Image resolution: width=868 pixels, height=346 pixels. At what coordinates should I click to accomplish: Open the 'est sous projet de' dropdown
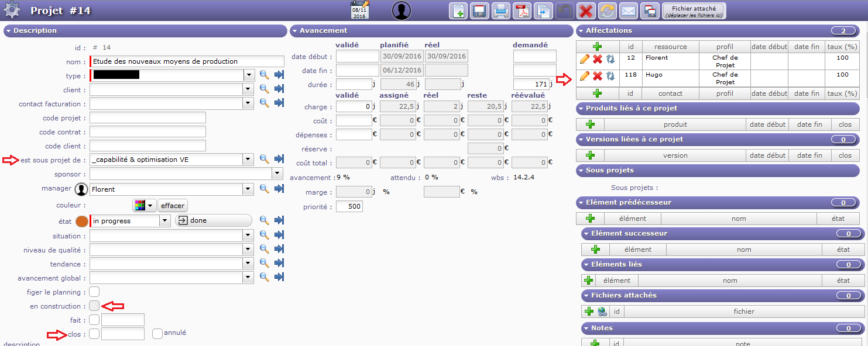coord(248,160)
